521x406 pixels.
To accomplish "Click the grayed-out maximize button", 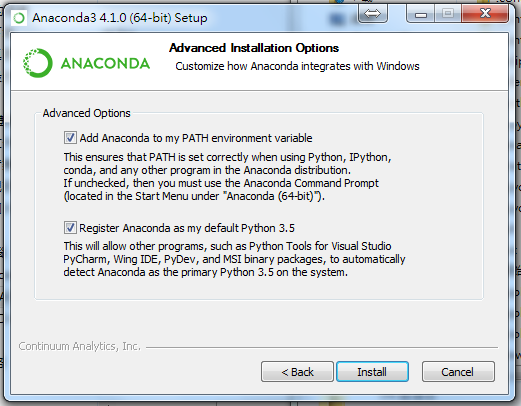I will [448, 14].
